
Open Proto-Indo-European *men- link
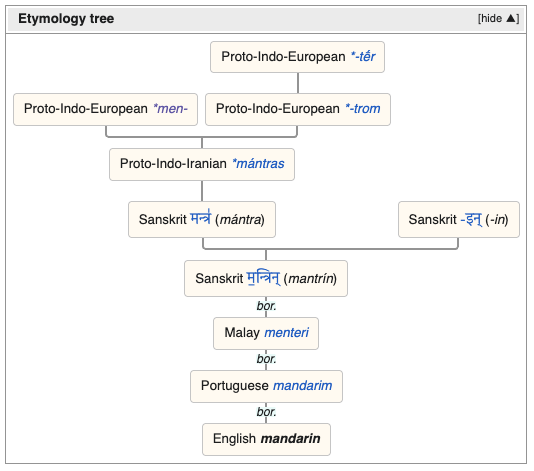[x=170, y=109]
